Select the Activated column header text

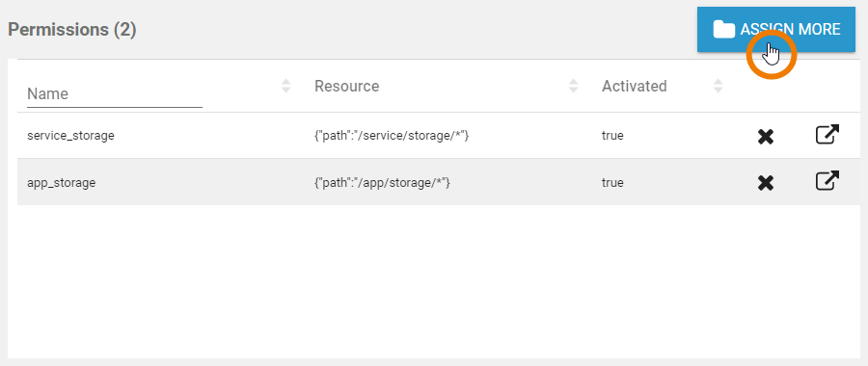tap(634, 87)
